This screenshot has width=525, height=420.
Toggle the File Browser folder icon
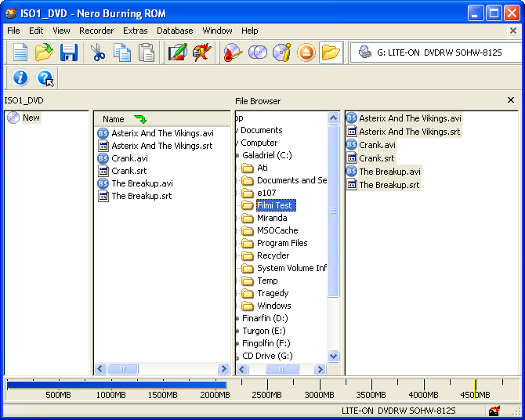[x=331, y=52]
